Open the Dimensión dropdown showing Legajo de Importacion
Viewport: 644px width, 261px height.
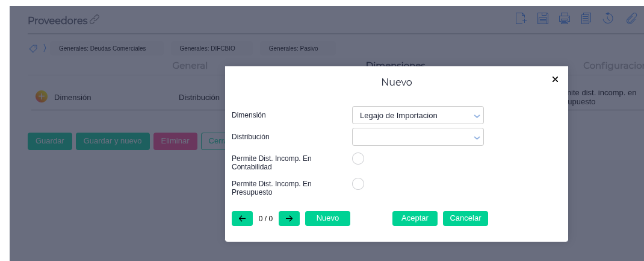click(x=418, y=115)
